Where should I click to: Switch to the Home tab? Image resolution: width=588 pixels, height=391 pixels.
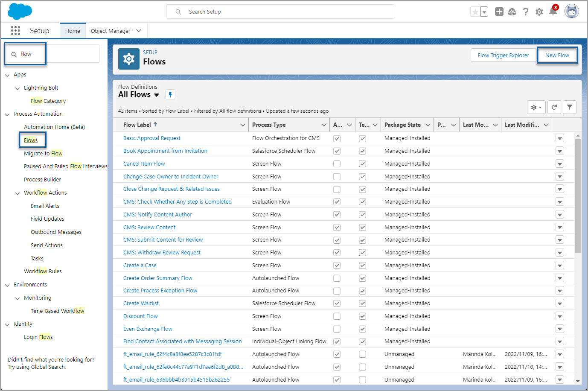[x=73, y=31]
